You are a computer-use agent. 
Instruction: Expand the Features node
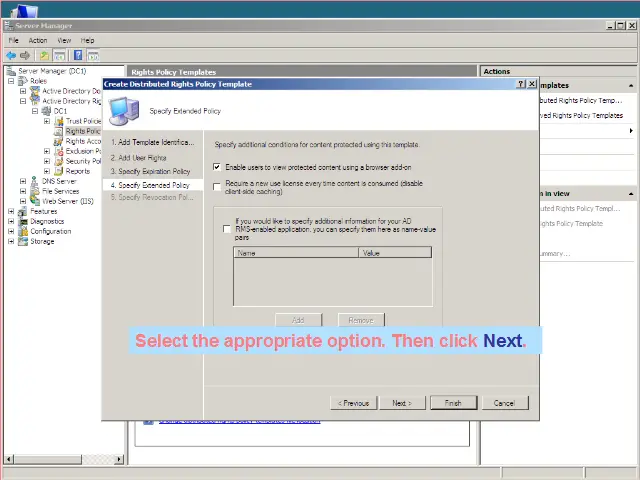pos(11,211)
